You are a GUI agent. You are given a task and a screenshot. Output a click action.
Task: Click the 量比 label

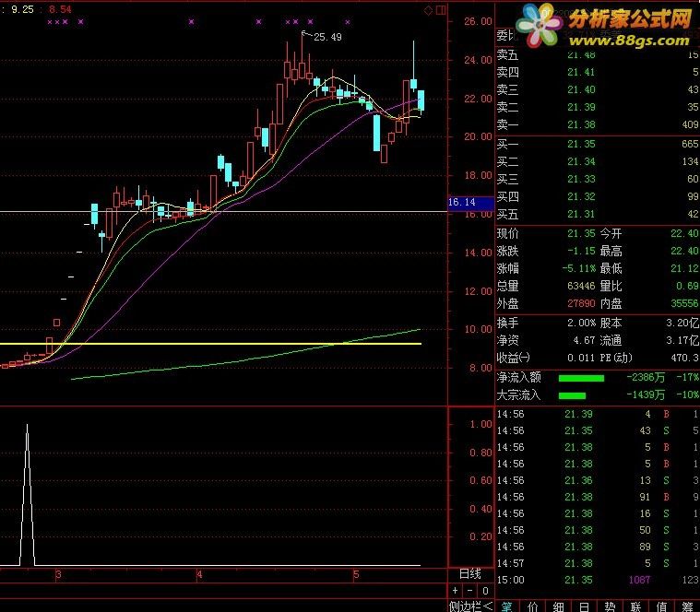(611, 286)
